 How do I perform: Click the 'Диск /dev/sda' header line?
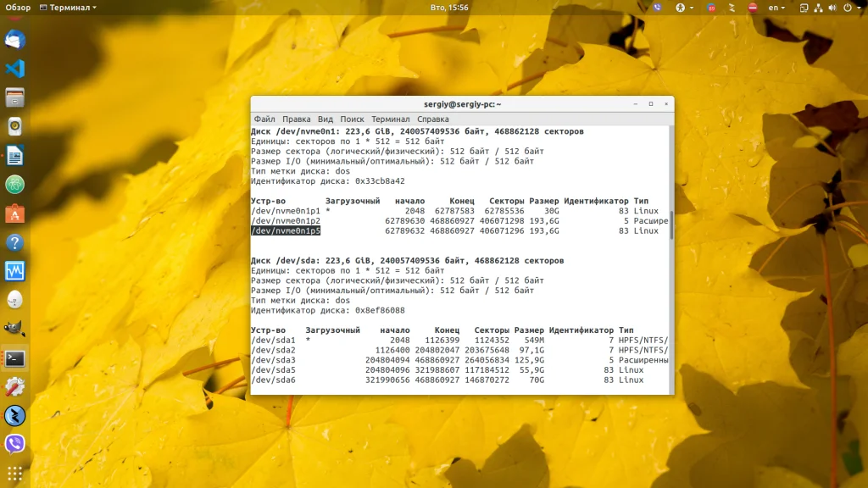pos(408,261)
